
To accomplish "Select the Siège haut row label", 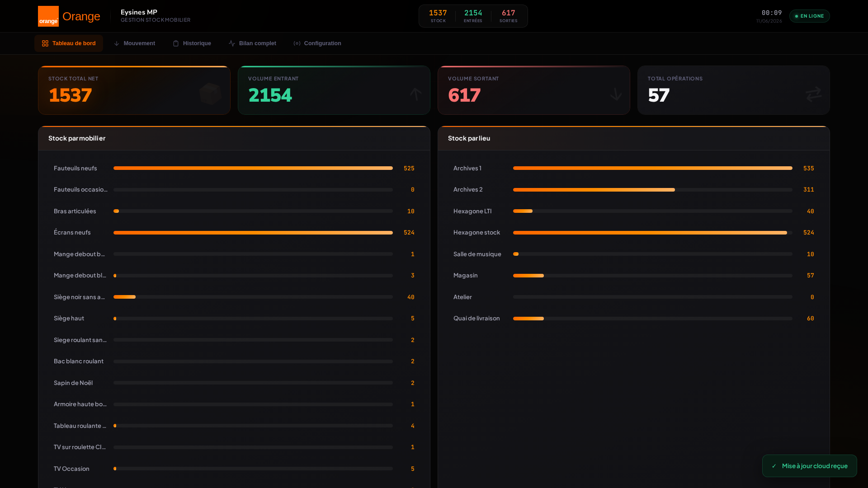I will 69,318.
